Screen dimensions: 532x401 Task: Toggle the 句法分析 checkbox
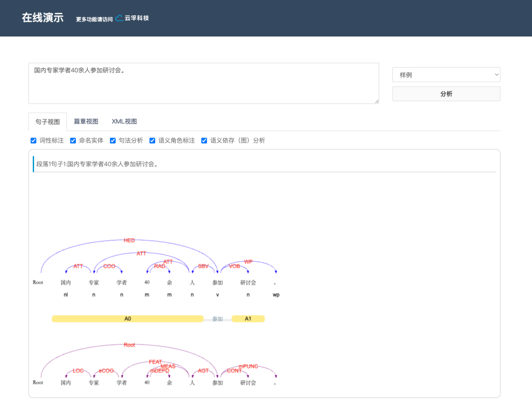click(x=113, y=141)
